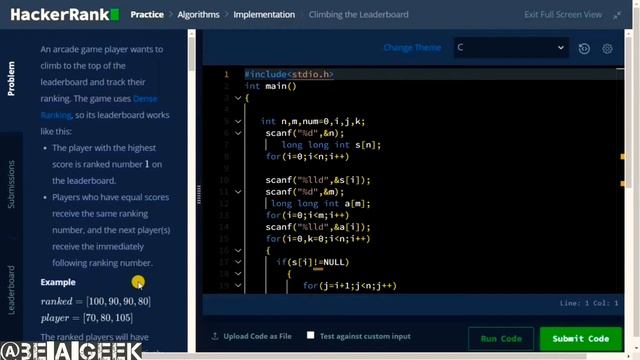Click the HackerRank logo

coord(65,15)
